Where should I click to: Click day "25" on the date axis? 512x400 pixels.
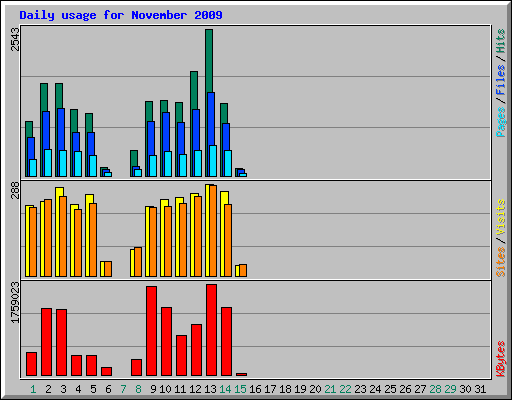pos(390,389)
